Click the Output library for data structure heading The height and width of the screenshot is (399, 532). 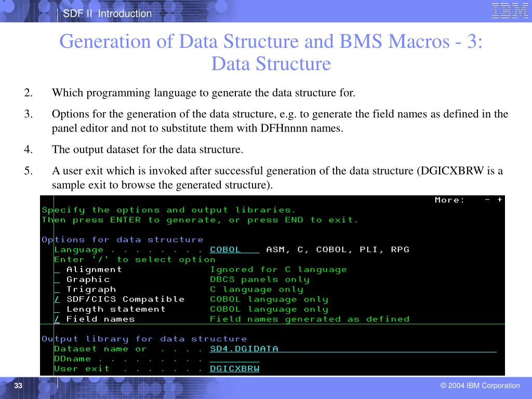click(144, 339)
